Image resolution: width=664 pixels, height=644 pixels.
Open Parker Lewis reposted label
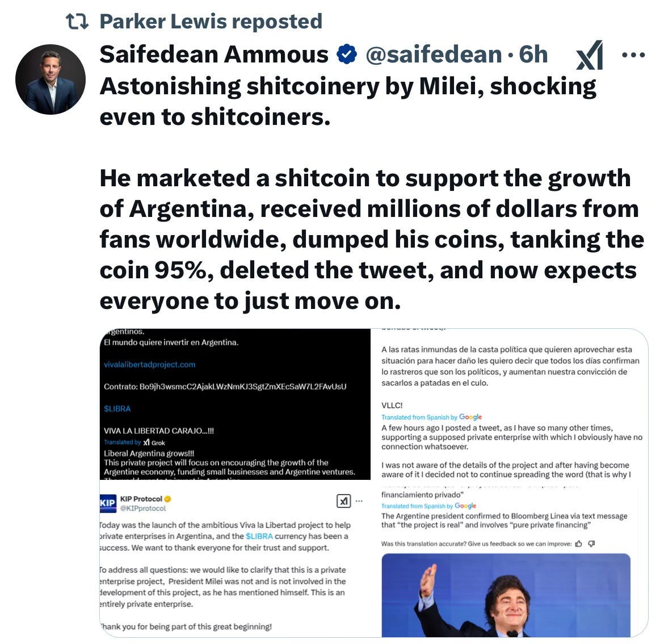211,21
